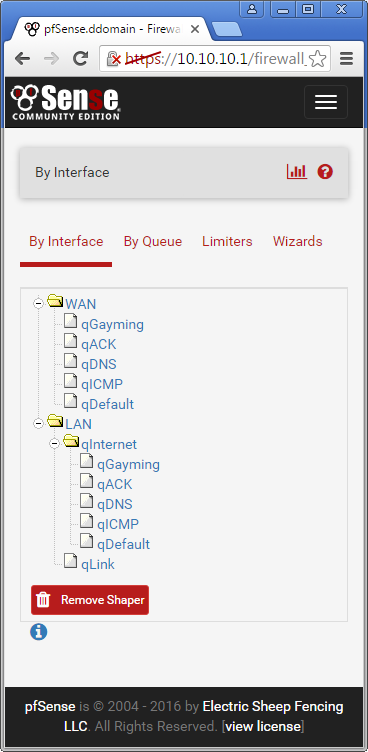
Task: Click page icon beside qInternet qACK
Action: pyautogui.click(x=86, y=481)
